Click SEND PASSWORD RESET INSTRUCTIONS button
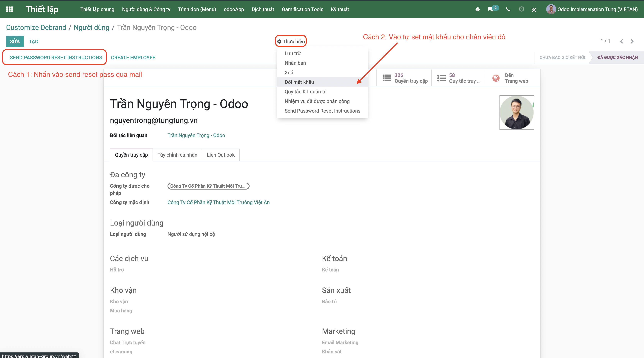This screenshot has height=358, width=644. 56,57
